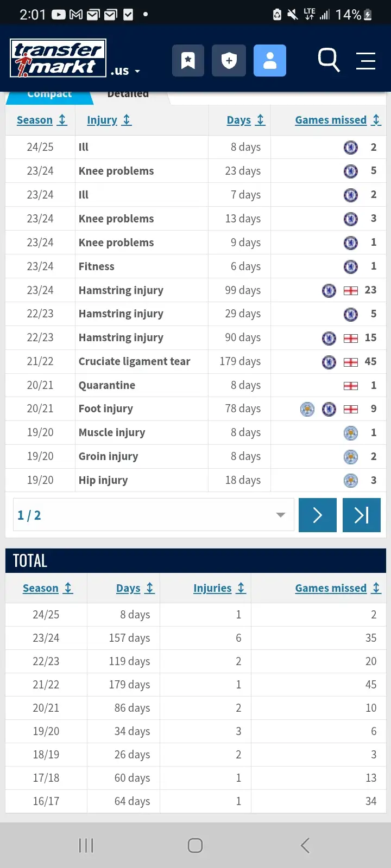Go to next injuries page

click(x=318, y=515)
